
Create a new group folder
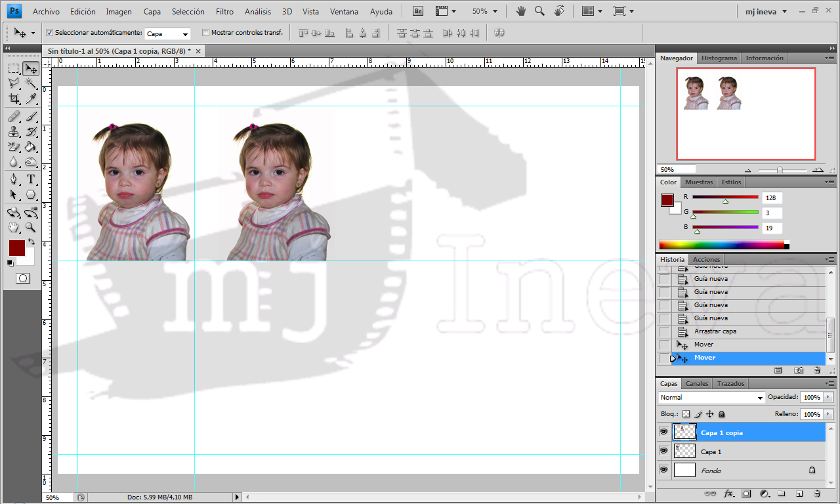(x=782, y=493)
